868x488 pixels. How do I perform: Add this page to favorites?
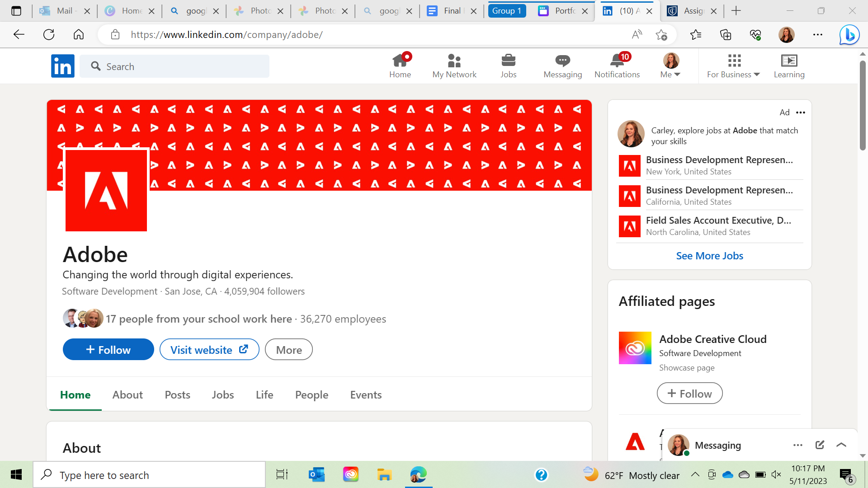pos(661,34)
